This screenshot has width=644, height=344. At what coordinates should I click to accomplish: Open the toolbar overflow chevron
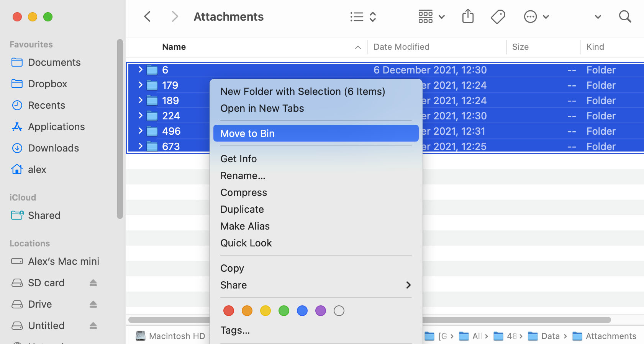pos(598,17)
